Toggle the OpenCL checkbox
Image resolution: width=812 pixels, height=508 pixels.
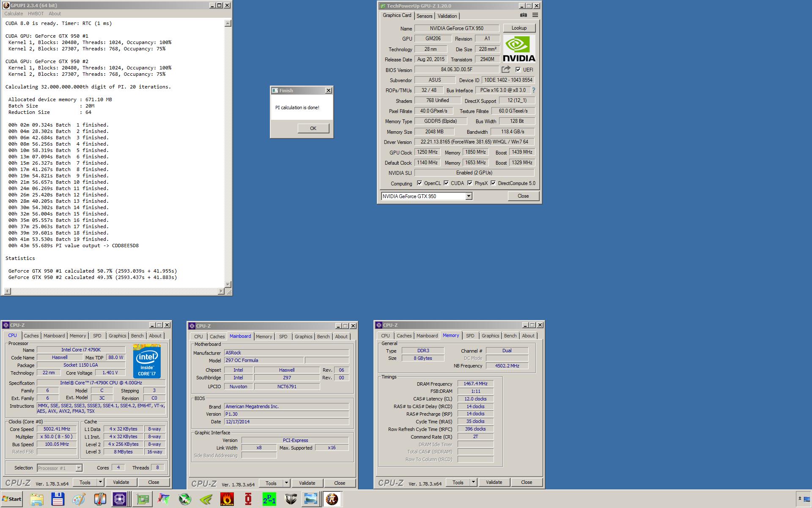click(x=420, y=183)
